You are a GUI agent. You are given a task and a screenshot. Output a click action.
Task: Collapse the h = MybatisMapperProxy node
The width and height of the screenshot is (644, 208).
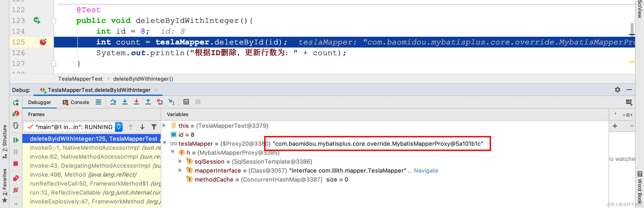(x=173, y=152)
